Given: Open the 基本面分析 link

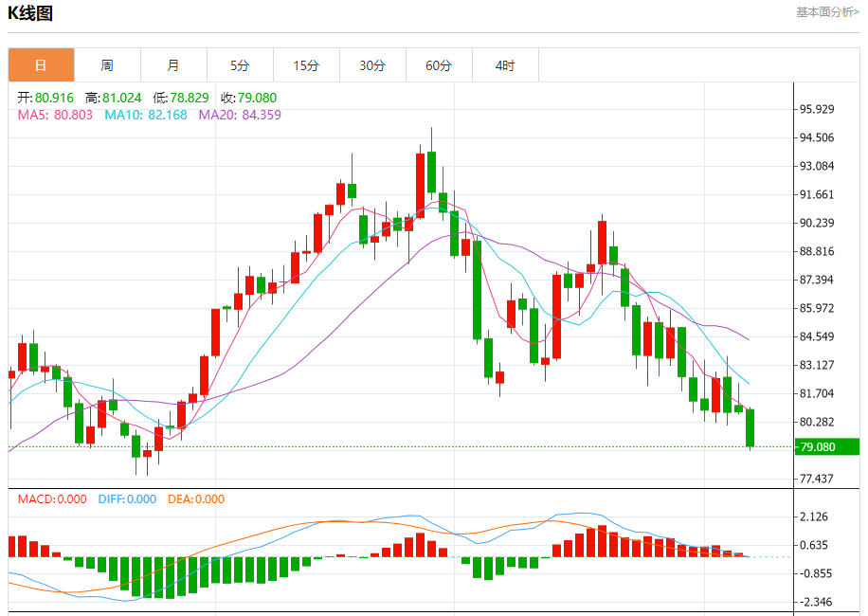Looking at the screenshot, I should (x=827, y=12).
